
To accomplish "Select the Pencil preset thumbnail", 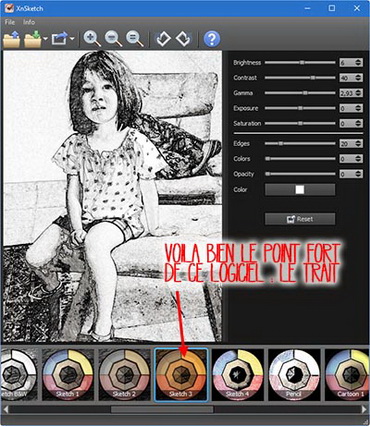I will pyautogui.click(x=294, y=375).
